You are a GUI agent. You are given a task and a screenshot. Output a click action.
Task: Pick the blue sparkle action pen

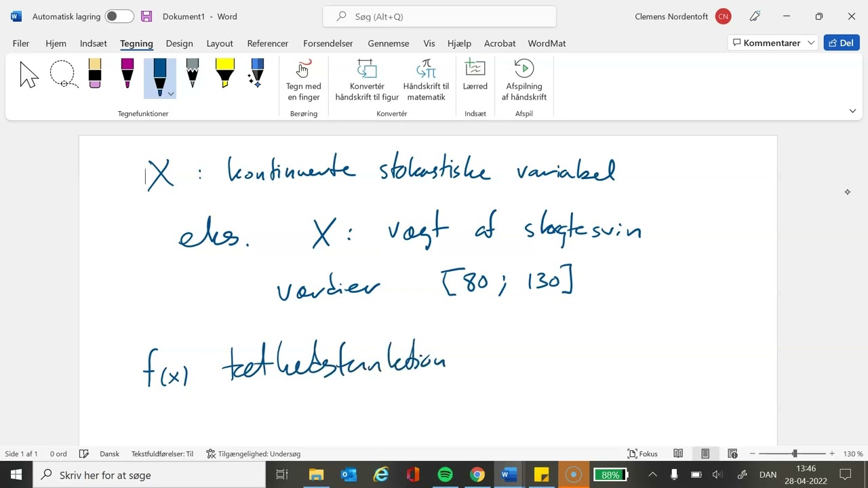(257, 73)
